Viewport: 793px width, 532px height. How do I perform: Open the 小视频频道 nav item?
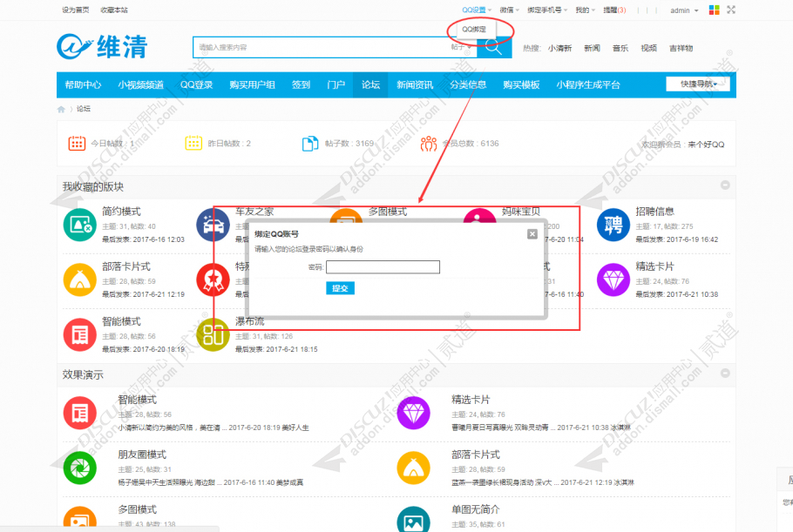pos(140,84)
